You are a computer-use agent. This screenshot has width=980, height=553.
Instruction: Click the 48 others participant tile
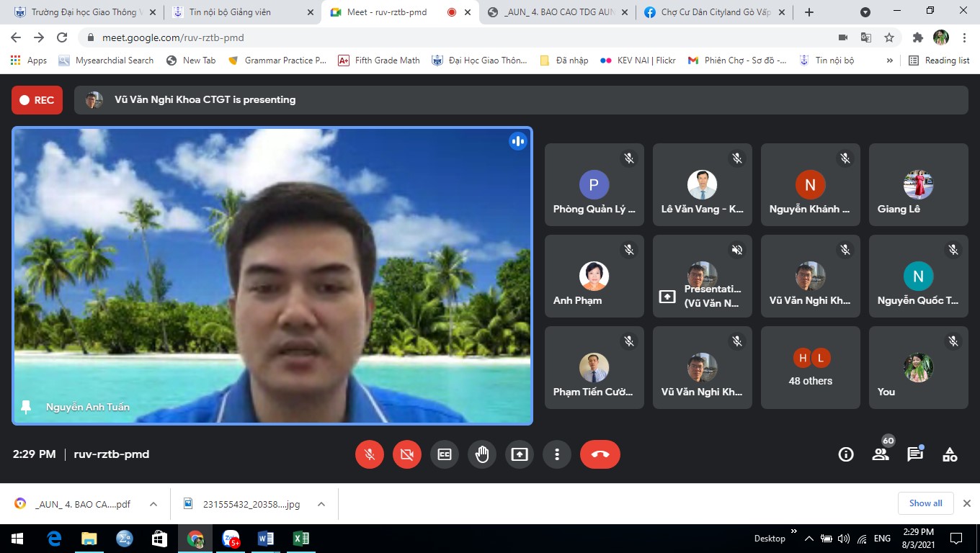click(x=810, y=368)
